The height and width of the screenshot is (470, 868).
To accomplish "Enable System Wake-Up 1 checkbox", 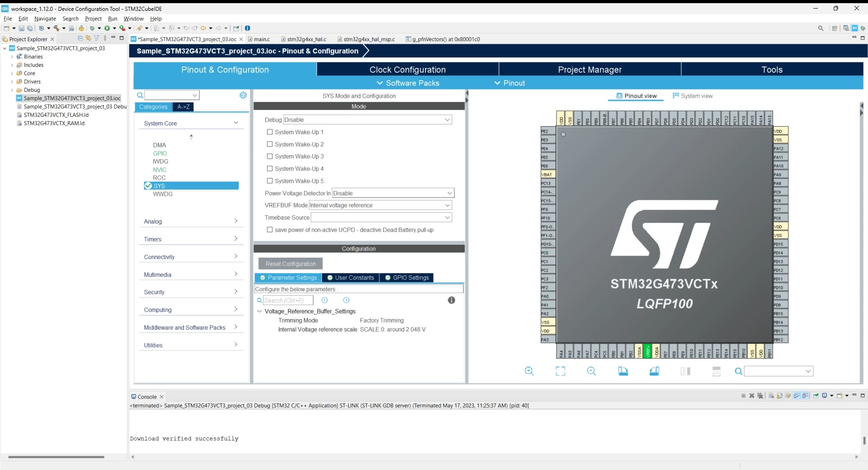I will [270, 132].
